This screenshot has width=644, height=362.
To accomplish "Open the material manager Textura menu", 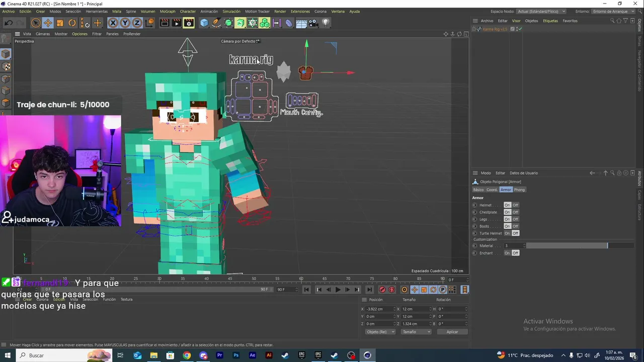I will coord(126,299).
